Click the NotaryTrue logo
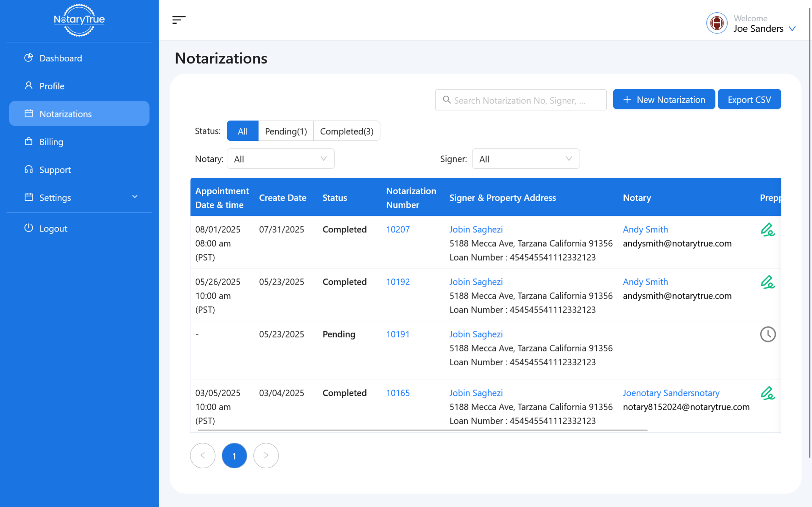 [79, 20]
